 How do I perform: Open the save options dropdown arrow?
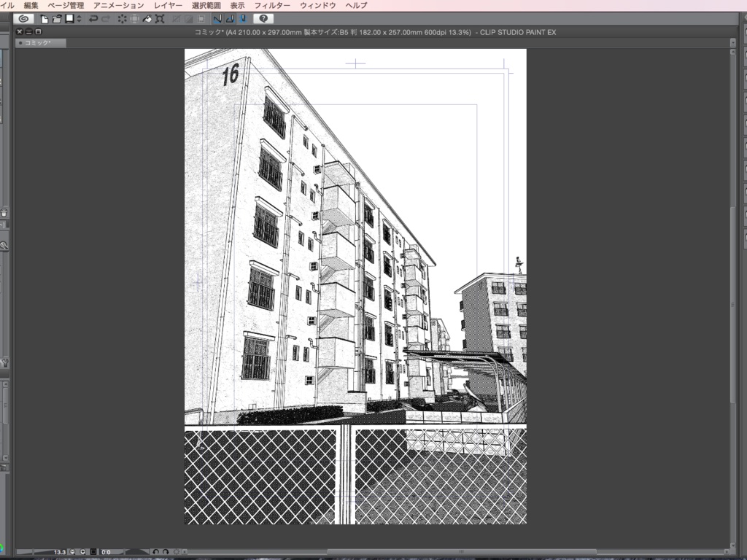click(x=78, y=18)
